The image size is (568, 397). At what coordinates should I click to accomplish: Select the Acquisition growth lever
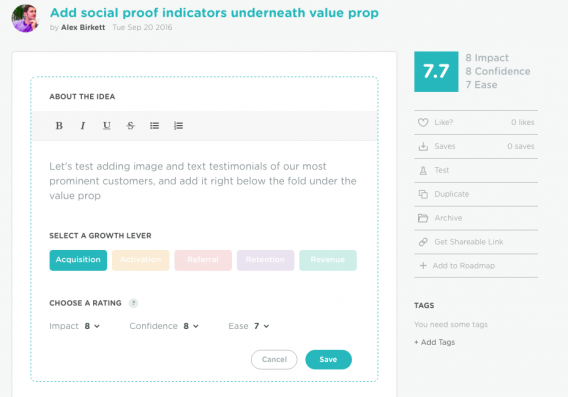coord(78,260)
